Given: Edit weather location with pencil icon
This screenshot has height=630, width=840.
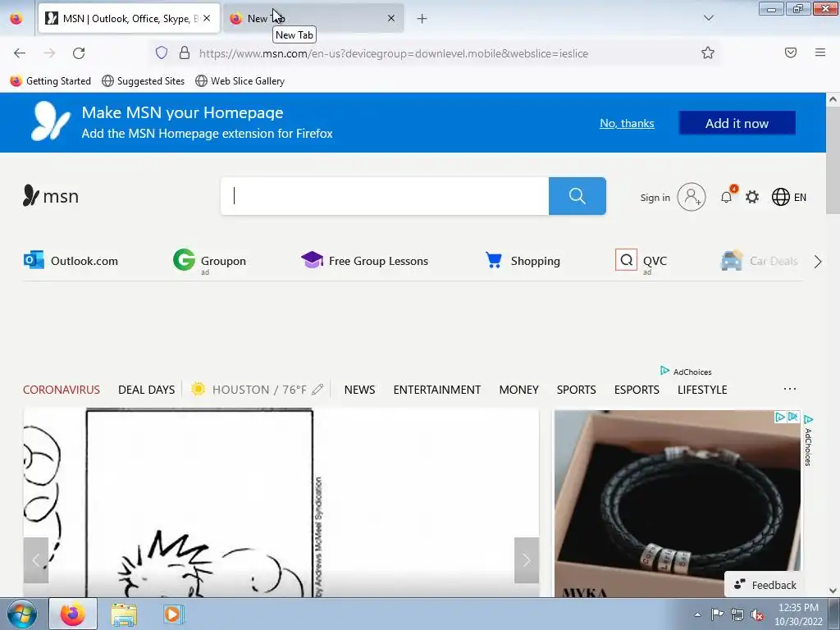Looking at the screenshot, I should point(317,390).
